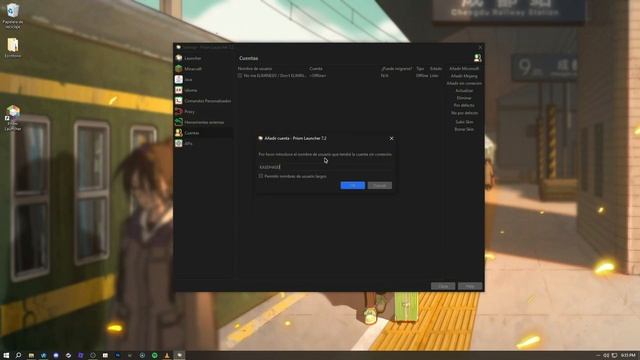Open Papelera de reciclaje on desktop

pos(13,16)
